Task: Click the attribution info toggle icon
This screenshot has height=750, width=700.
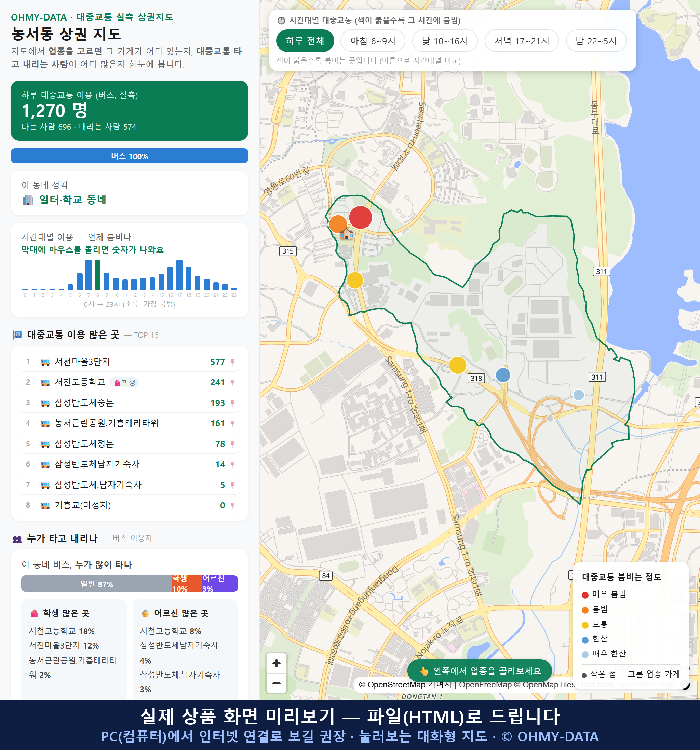Action: (685, 684)
